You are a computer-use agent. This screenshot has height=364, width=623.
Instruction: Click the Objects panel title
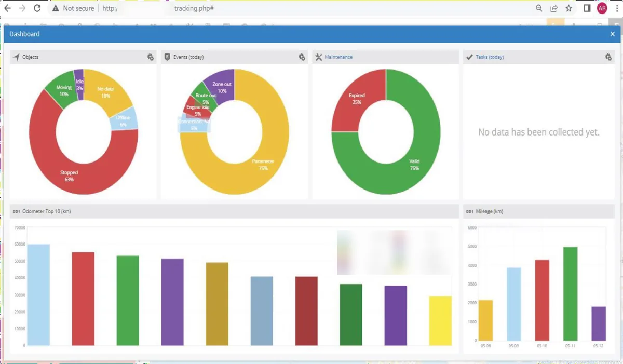coord(30,57)
